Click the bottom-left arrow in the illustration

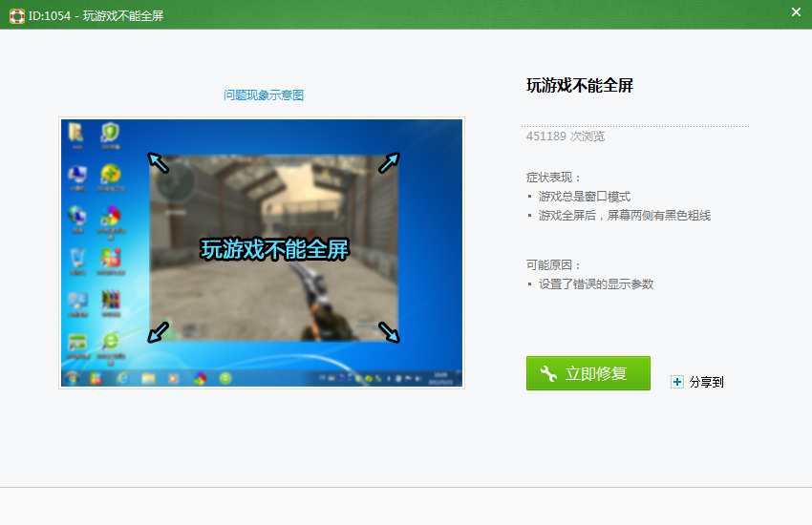click(159, 331)
